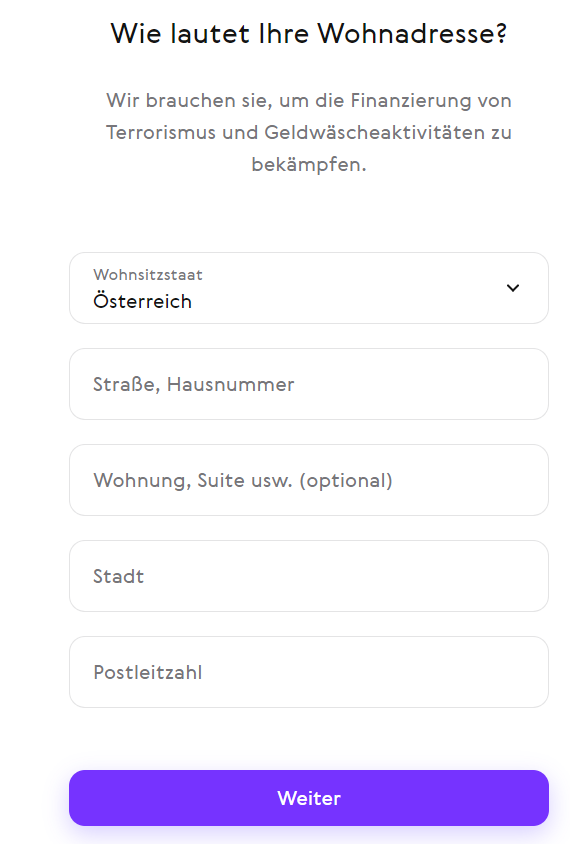Viewport: 570px width, 844px height.
Task: Focus the Stadt input field
Action: pyautogui.click(x=309, y=576)
